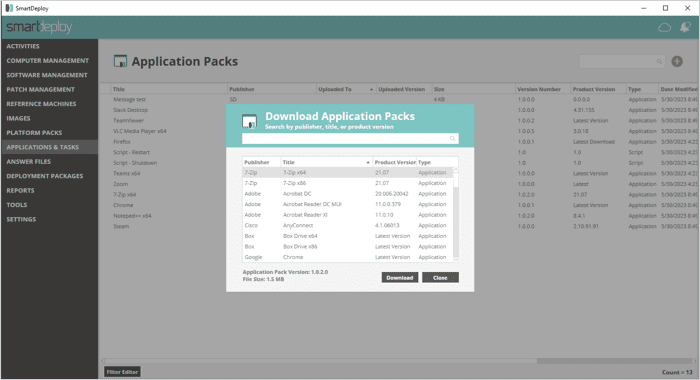Select Notepad++ x64 row
This screenshot has width=700, height=380.
(x=398, y=216)
